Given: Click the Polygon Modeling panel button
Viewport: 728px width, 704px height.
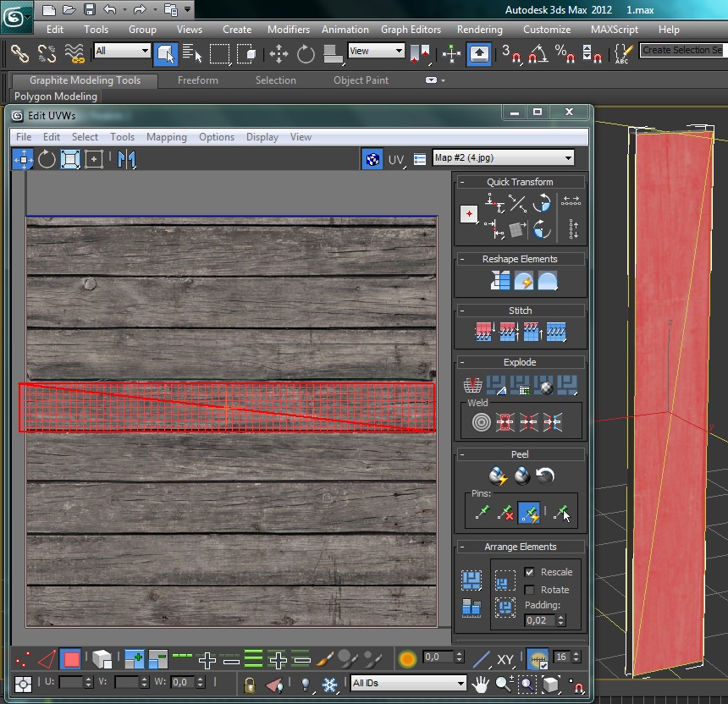Looking at the screenshot, I should tap(56, 96).
